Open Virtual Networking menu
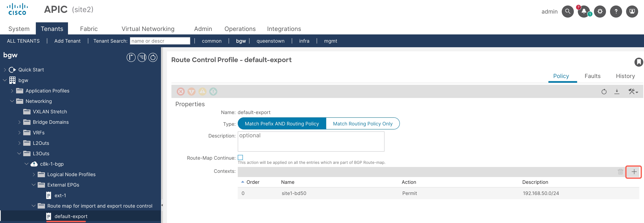 point(148,29)
